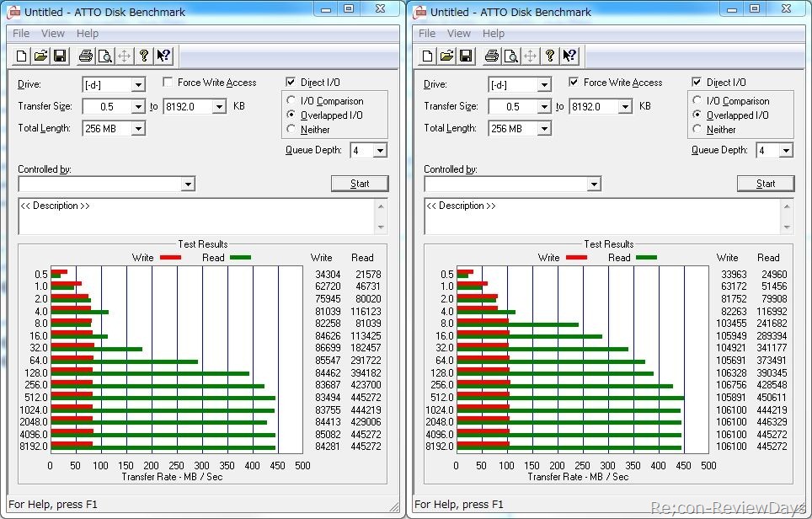Open Queue Depth dropdown in right window
The image size is (812, 519).
[785, 151]
